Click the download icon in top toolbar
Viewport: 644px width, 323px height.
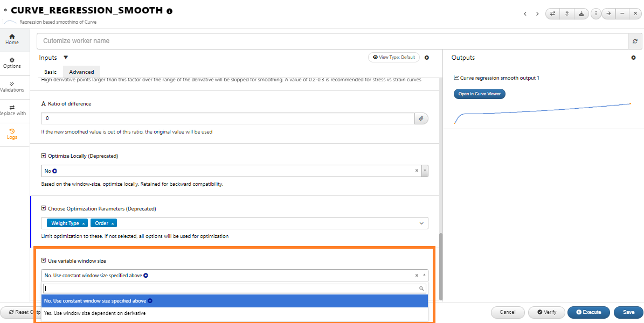(x=581, y=13)
